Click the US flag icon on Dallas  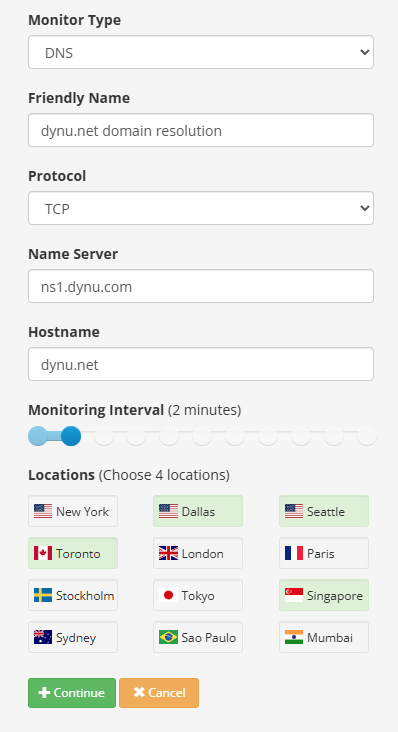[168, 511]
